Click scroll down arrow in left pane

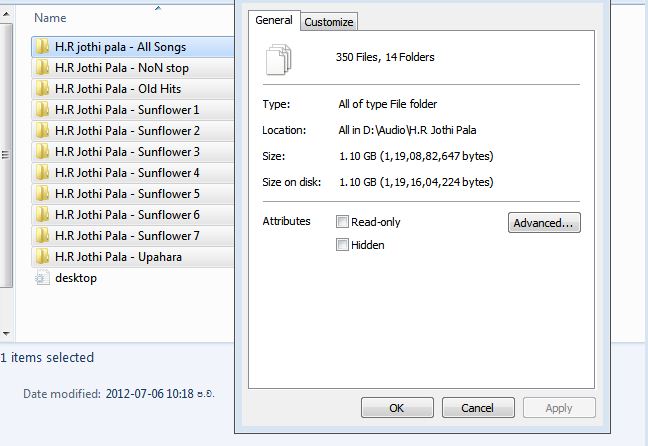pyautogui.click(x=6, y=333)
